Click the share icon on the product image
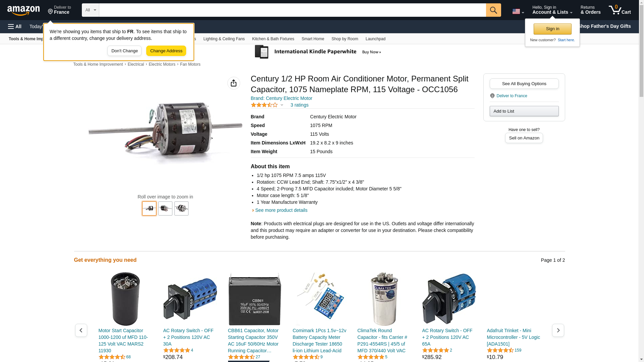Screen dimensions: 644x362 pyautogui.click(x=234, y=83)
